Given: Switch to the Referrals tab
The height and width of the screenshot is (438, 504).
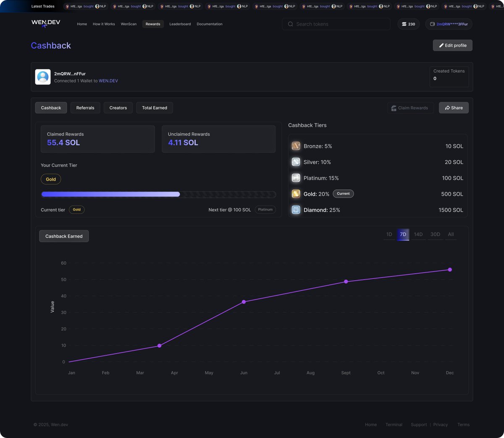Looking at the screenshot, I should tap(85, 108).
